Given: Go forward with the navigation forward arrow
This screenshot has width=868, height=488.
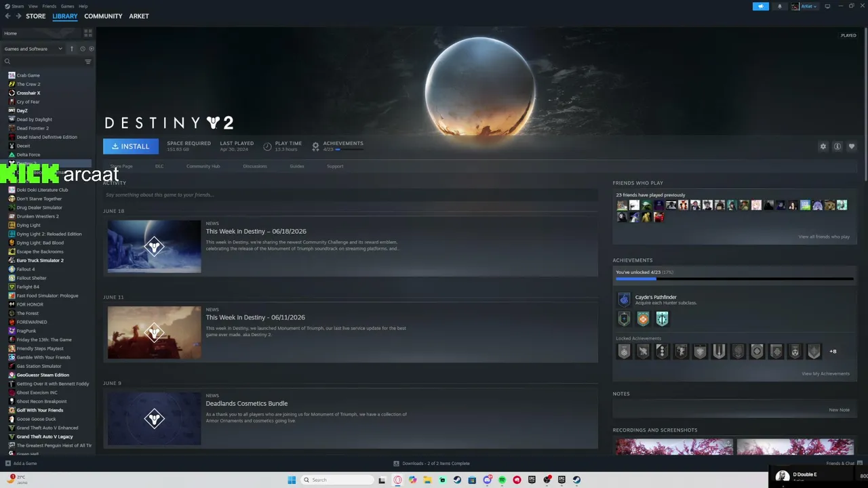Looking at the screenshot, I should point(18,16).
